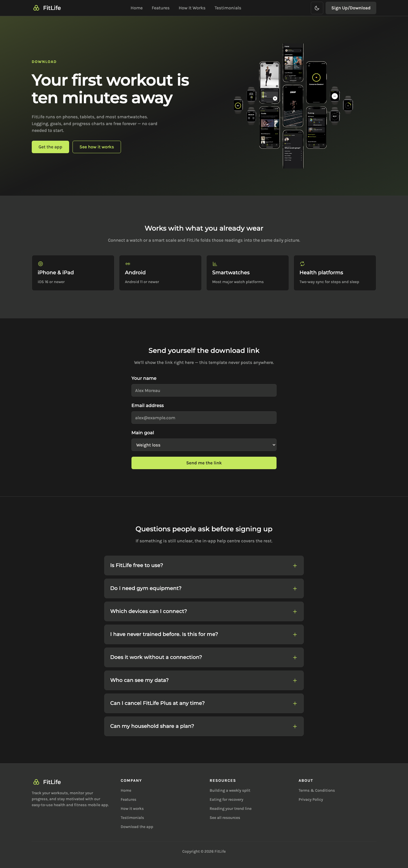Open footer Download the app link
The width and height of the screenshot is (408, 868).
137,827
